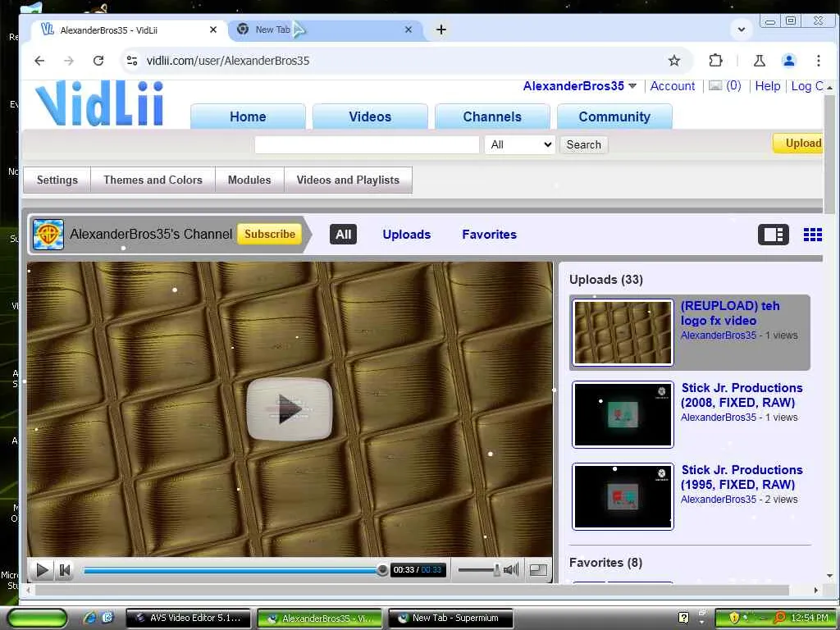Go back with browser back arrow
The image size is (840, 630).
(x=39, y=61)
